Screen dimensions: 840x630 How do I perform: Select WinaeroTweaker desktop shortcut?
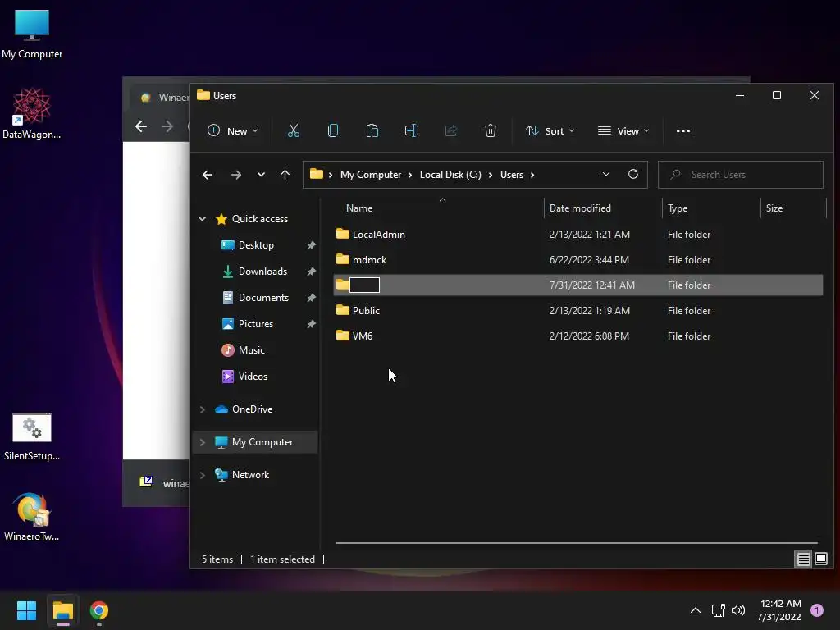click(32, 517)
